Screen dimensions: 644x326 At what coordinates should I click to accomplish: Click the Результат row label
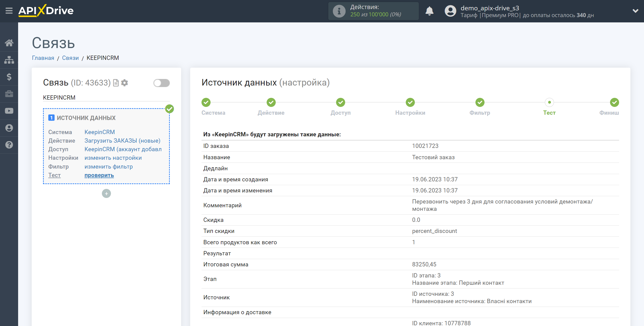(217, 253)
